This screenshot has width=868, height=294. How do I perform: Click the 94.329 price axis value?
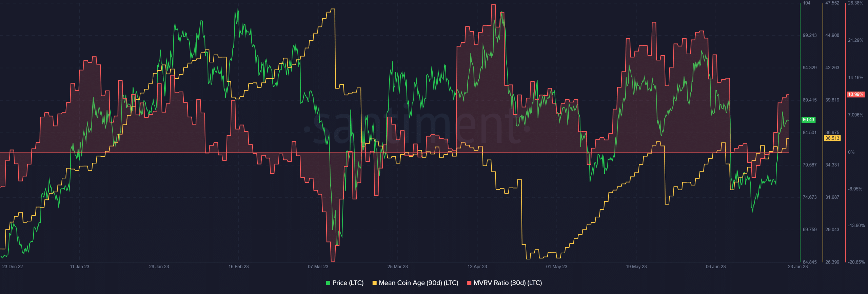tap(810, 67)
